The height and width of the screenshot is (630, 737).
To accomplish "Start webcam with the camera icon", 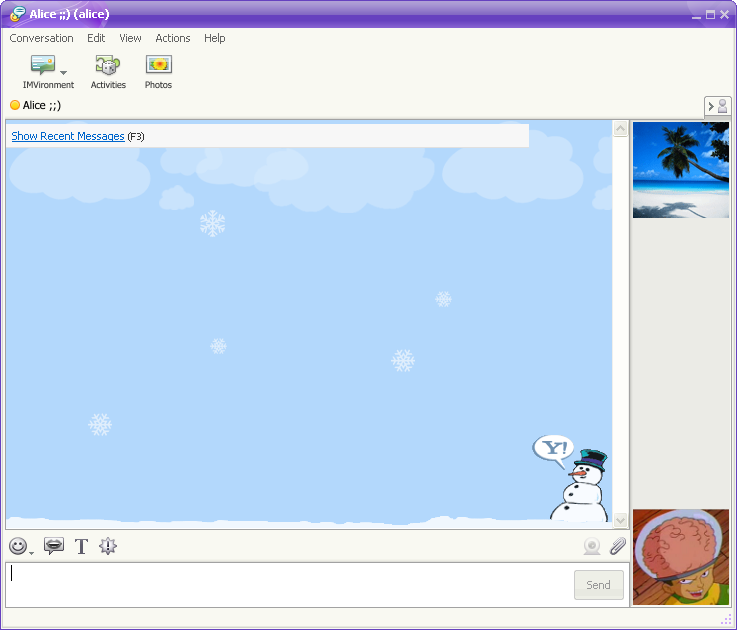I will tap(592, 546).
